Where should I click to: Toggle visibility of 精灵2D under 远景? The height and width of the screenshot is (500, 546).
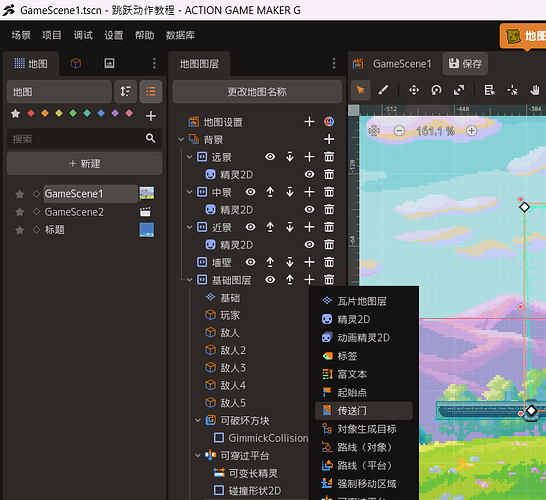click(309, 174)
